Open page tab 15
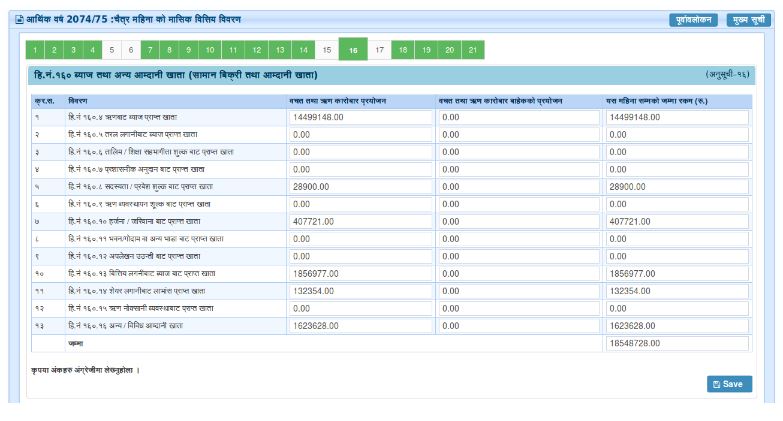The image size is (783, 421). point(326,50)
